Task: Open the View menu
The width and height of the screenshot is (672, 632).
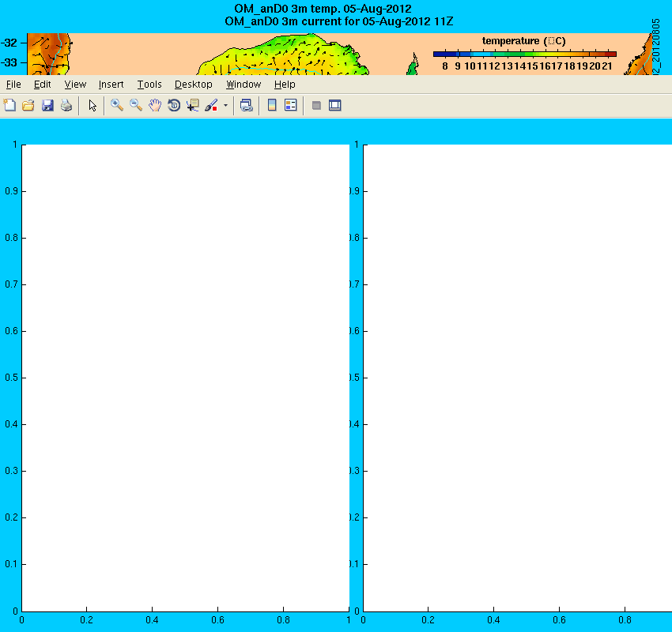Action: click(75, 85)
